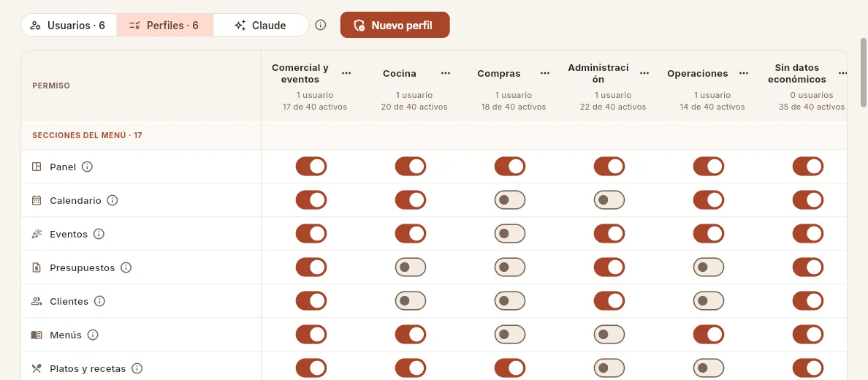Click the info icon next to Platos y recetas
The height and width of the screenshot is (380, 868).
pyautogui.click(x=137, y=368)
